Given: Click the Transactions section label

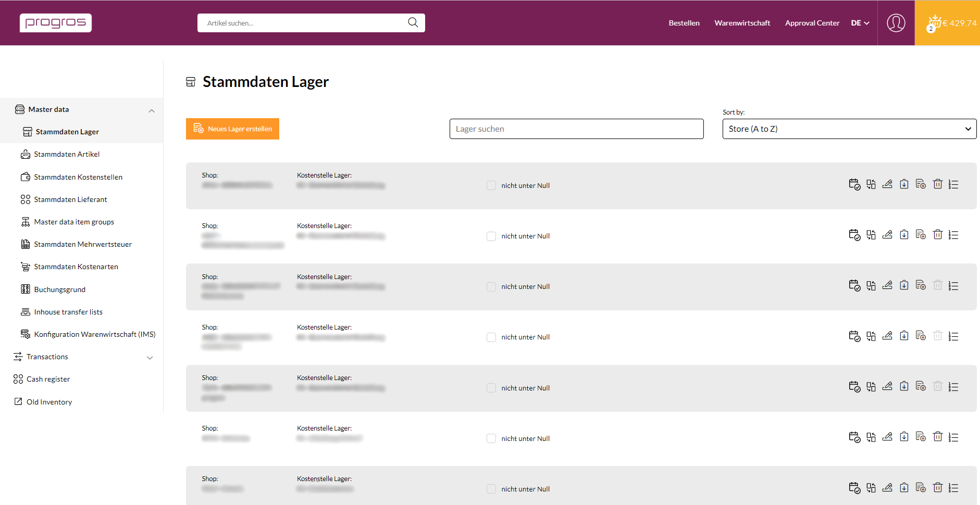Looking at the screenshot, I should [47, 357].
